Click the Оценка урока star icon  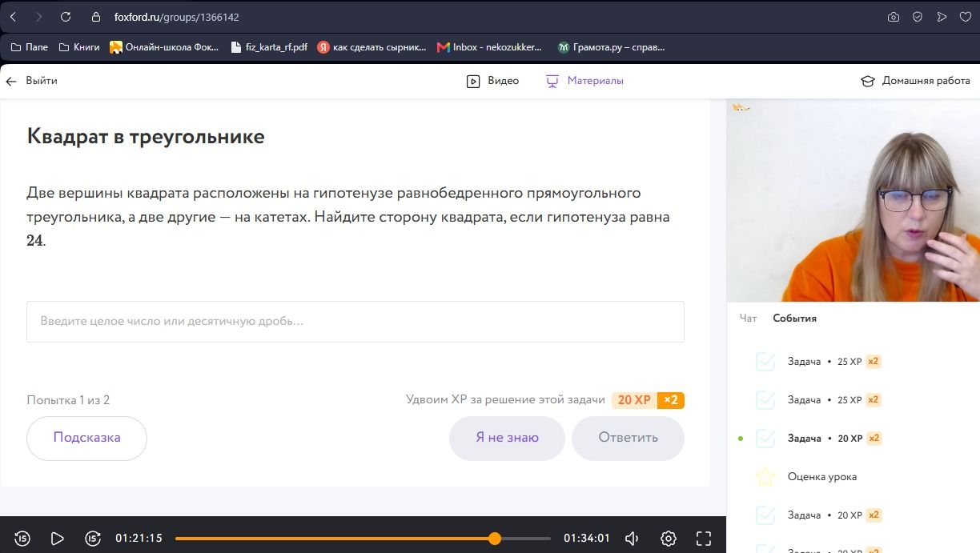[x=765, y=477]
